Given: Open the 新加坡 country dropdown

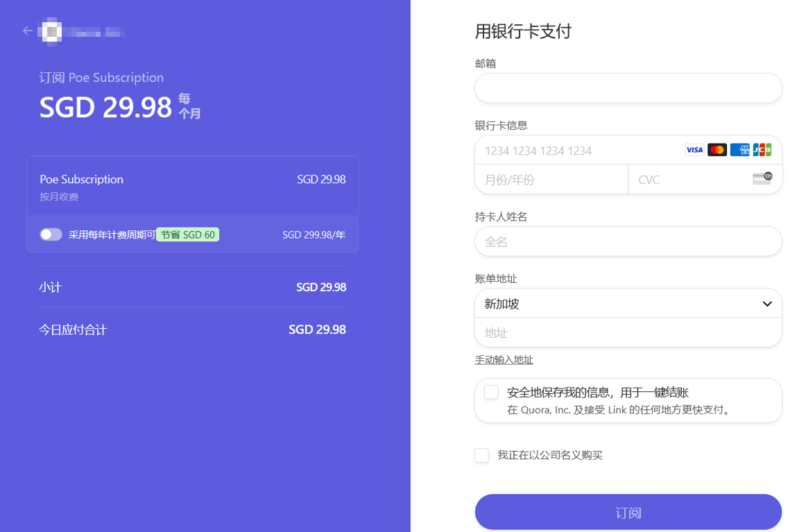Looking at the screenshot, I should 628,304.
